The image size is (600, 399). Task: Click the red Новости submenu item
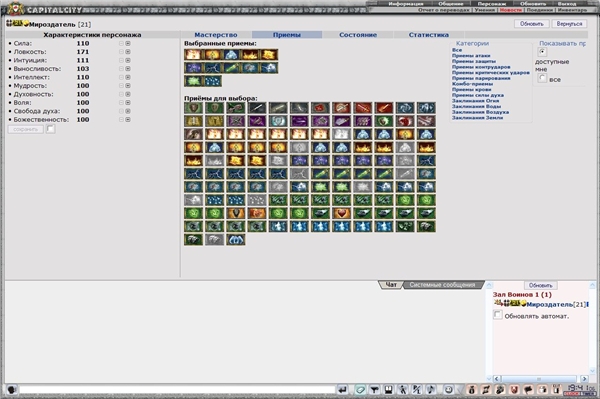(x=510, y=10)
